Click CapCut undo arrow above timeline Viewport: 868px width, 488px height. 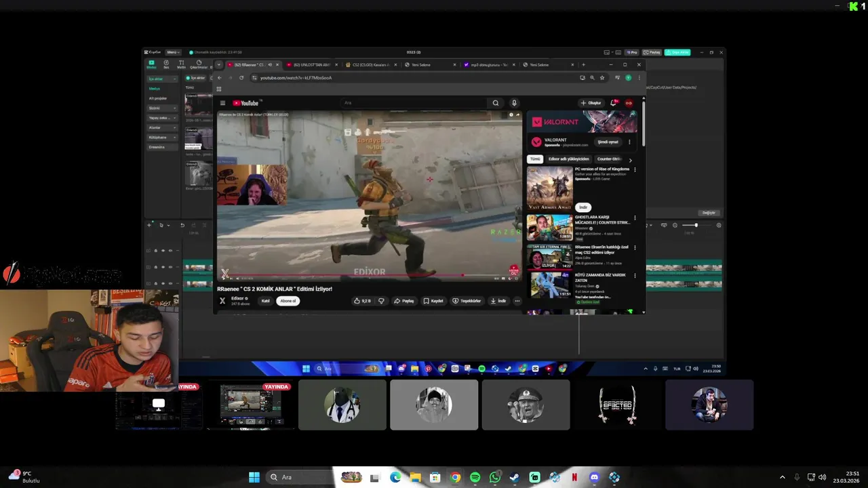[182, 225]
